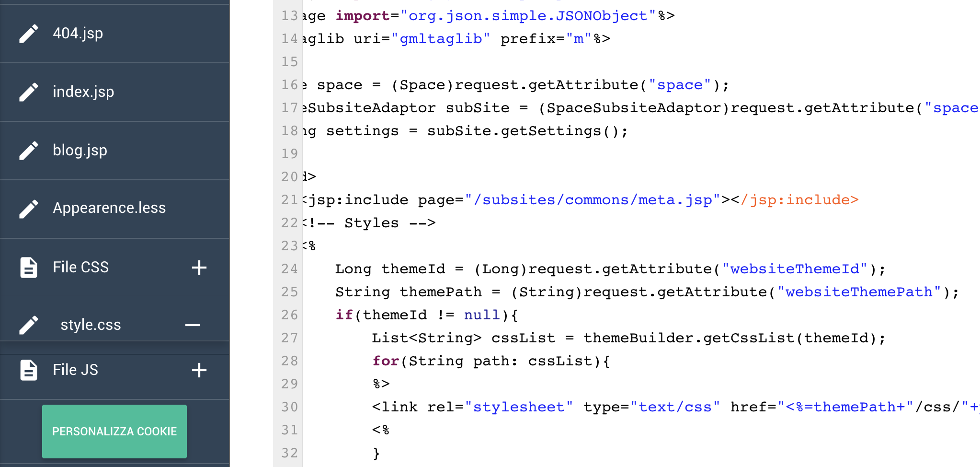Open index.jsp from the sidebar
980x467 pixels.
83,92
